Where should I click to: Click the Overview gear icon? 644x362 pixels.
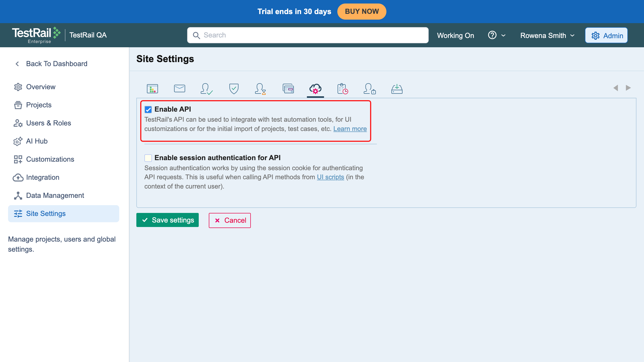pos(18,87)
